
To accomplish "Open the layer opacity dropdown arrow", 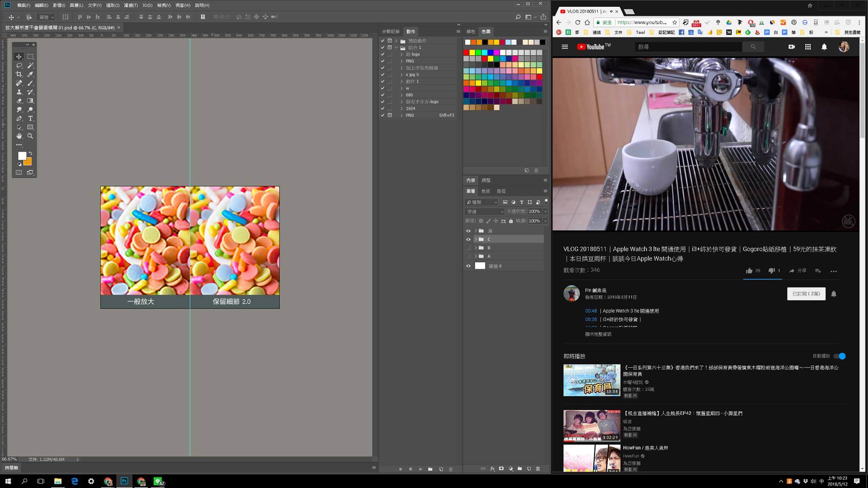I will point(545,211).
